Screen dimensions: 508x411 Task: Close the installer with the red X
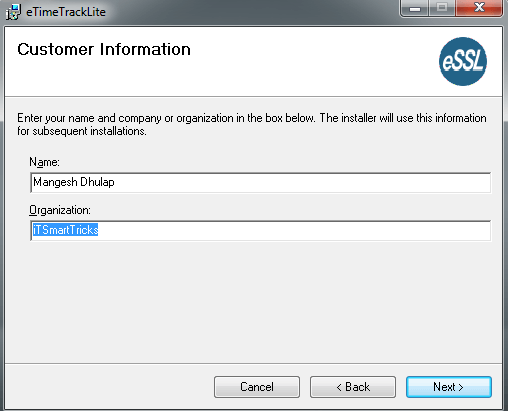pos(479,8)
